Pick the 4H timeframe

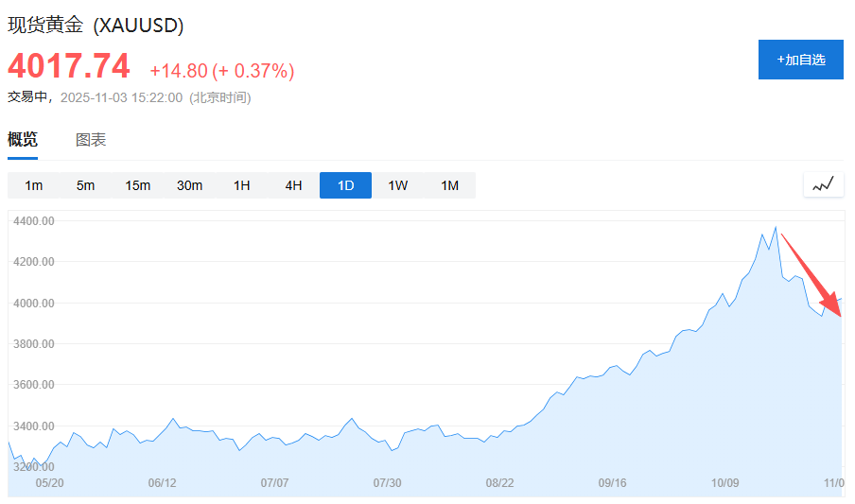294,185
